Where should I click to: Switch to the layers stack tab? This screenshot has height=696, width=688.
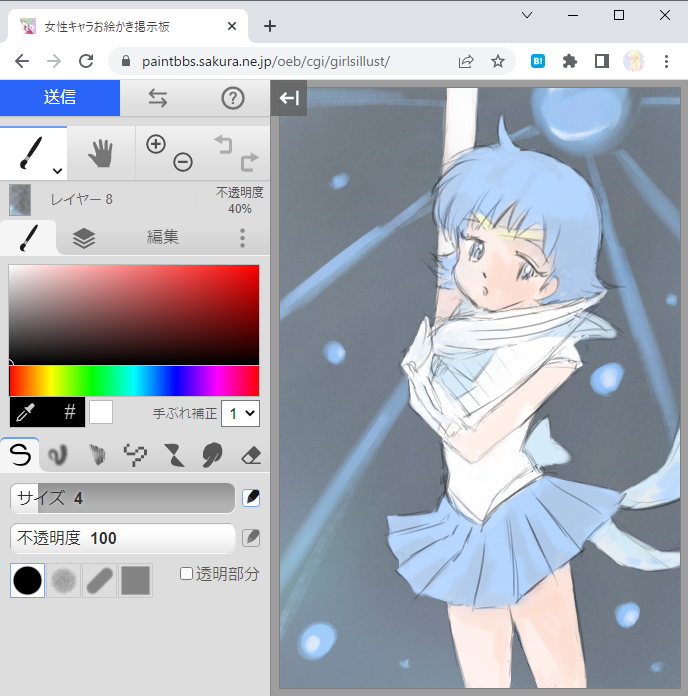click(x=84, y=238)
